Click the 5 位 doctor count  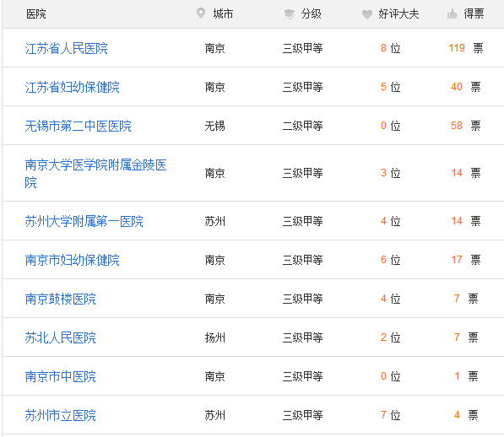pos(391,87)
